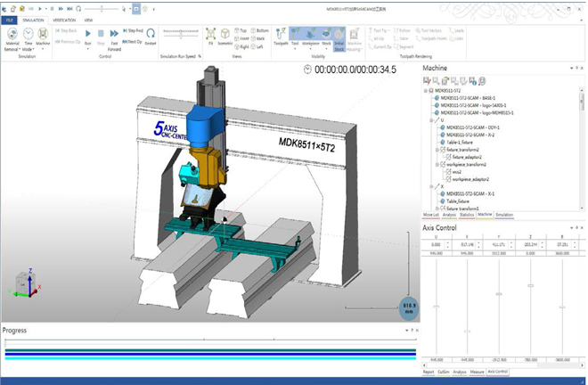Toggle Initial Stock visibility
The width and height of the screenshot is (588, 385).
339,36
